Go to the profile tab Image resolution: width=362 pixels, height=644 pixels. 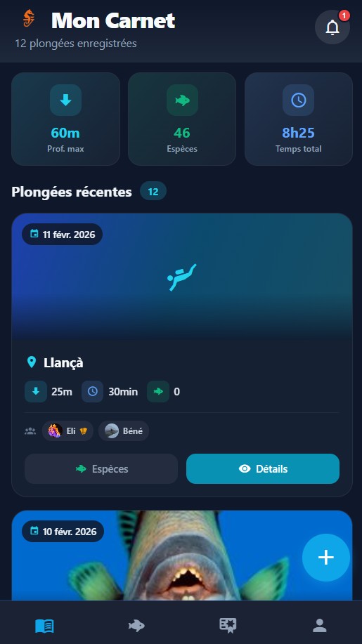pyautogui.click(x=319, y=626)
